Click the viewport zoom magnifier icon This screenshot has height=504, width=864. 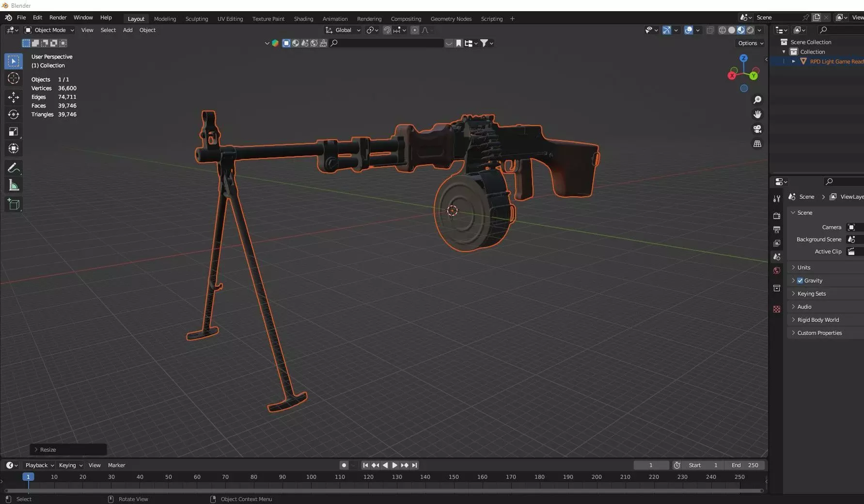757,100
